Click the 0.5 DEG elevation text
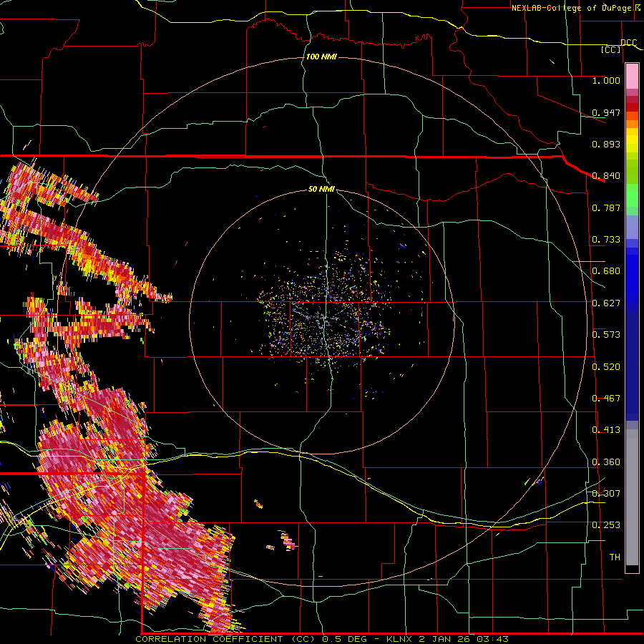Image resolution: width=644 pixels, height=644 pixels. pos(343,639)
